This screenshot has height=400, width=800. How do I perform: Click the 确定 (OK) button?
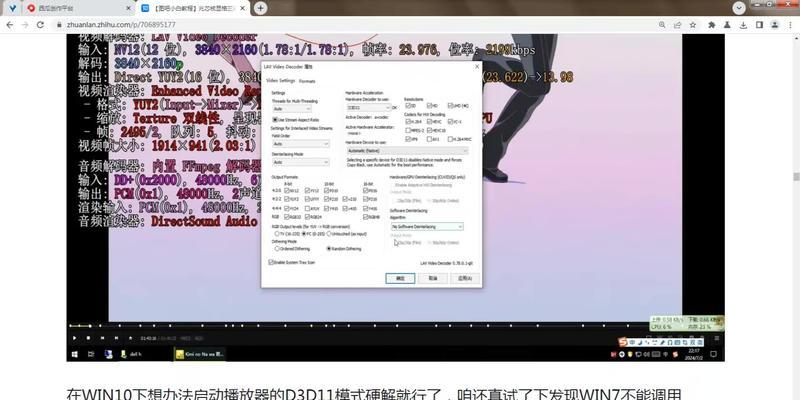401,277
